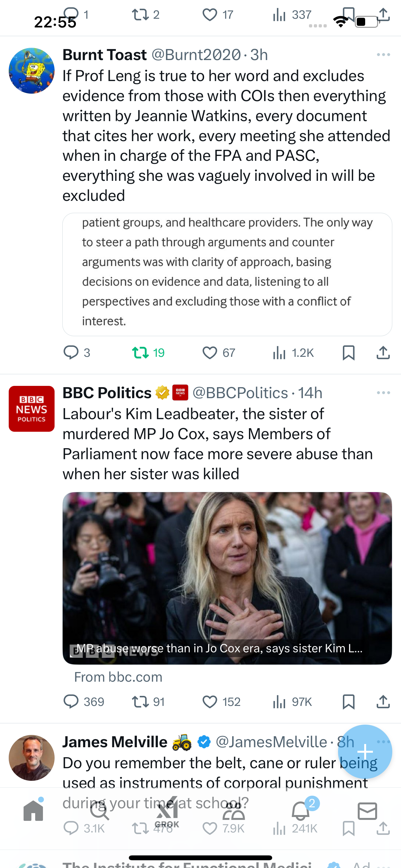401x868 pixels.
Task: Open Messages envelope icon
Action: point(367,811)
